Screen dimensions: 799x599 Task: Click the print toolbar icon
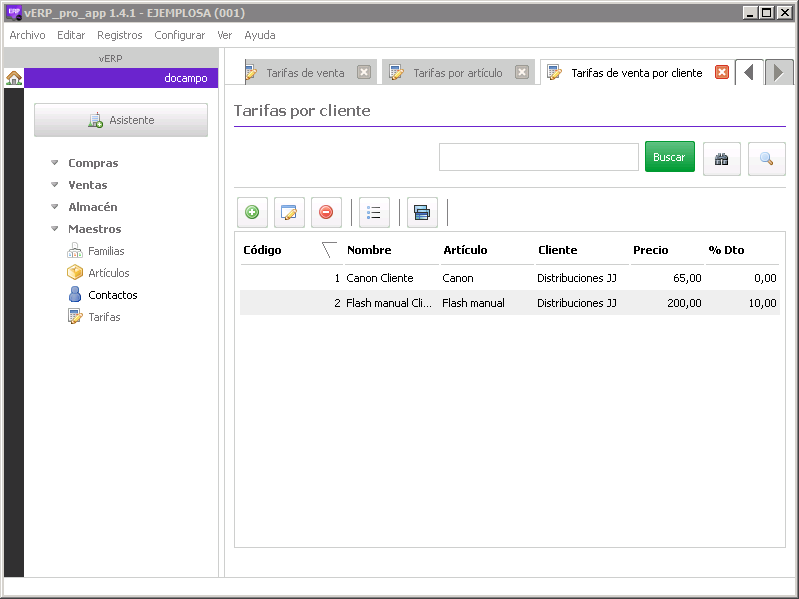[x=422, y=212]
